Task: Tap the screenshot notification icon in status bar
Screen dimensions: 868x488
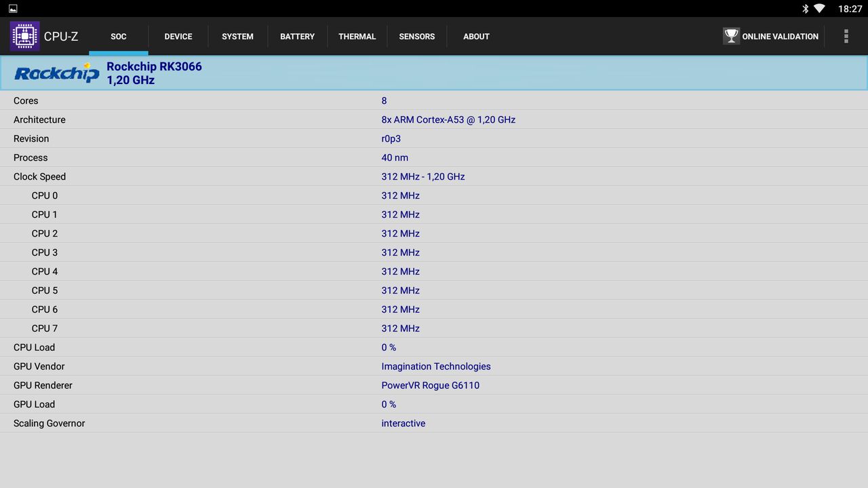Action: (x=13, y=9)
